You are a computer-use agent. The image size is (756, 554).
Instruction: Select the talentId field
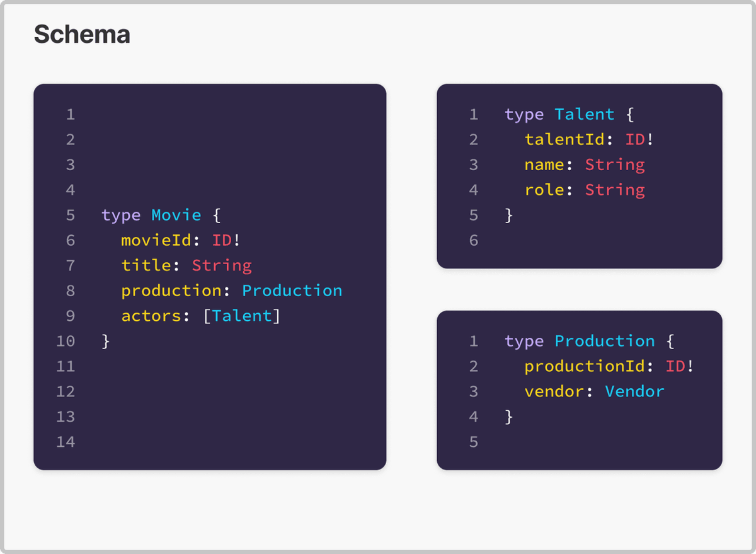tap(564, 139)
